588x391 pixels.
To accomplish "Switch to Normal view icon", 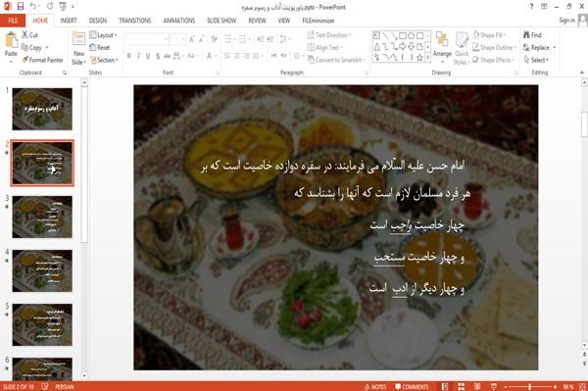I will point(445,387).
